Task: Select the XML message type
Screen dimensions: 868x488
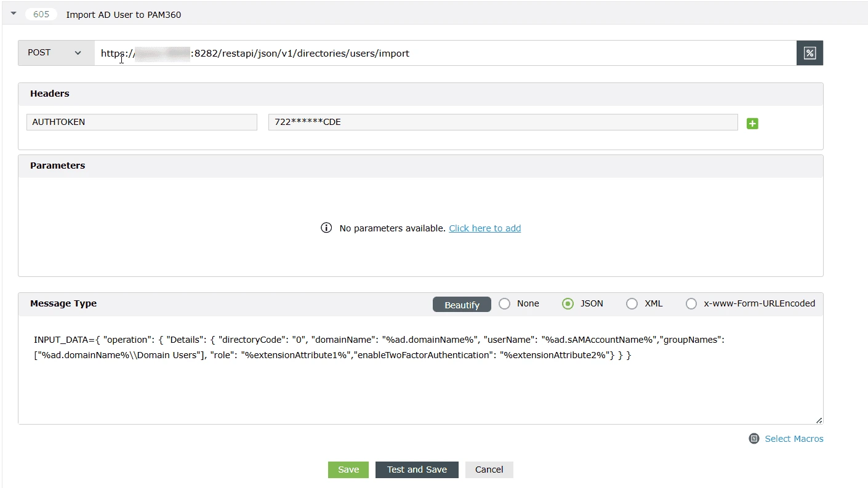Action: (x=632, y=303)
